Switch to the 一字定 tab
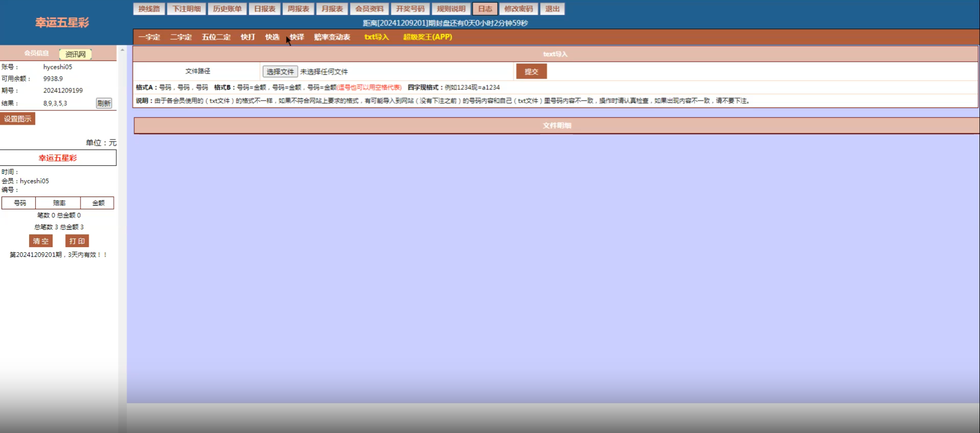Image resolution: width=980 pixels, height=433 pixels. [x=149, y=37]
